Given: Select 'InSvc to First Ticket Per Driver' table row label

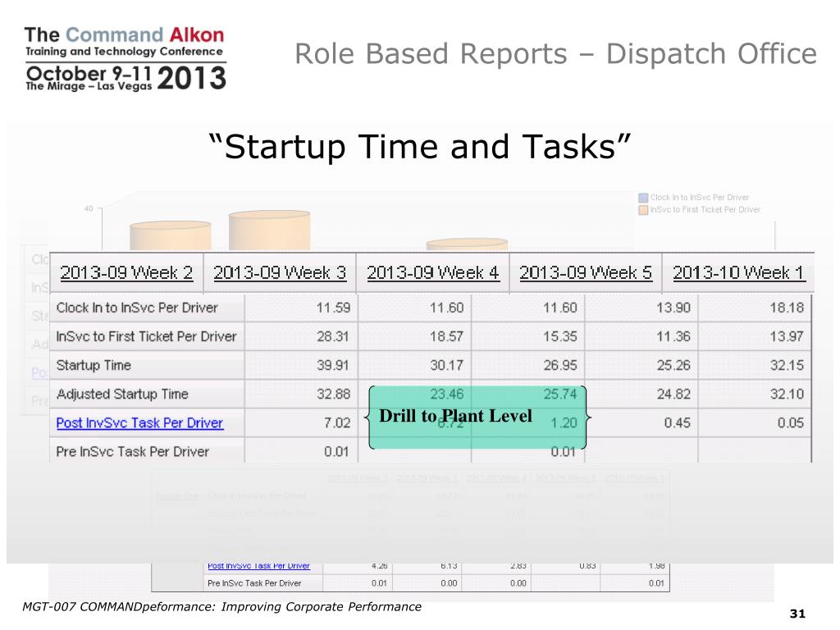Looking at the screenshot, I should (146, 336).
